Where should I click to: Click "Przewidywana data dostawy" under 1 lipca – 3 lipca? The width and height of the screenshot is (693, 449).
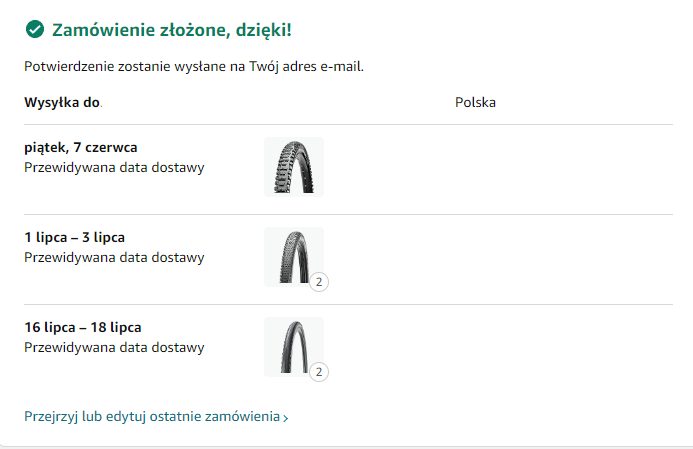(114, 257)
